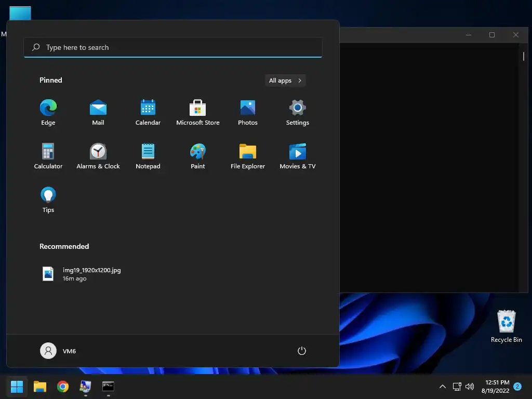Open File Explorer from the taskbar
The height and width of the screenshot is (399, 532).
click(x=40, y=387)
